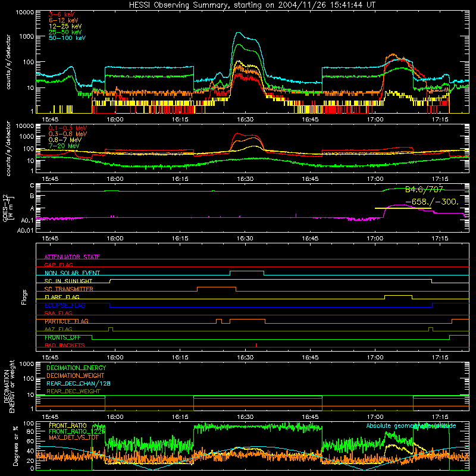
Task: Select the yellow 12-25 keV legend label
Action: pyautogui.click(x=65, y=26)
